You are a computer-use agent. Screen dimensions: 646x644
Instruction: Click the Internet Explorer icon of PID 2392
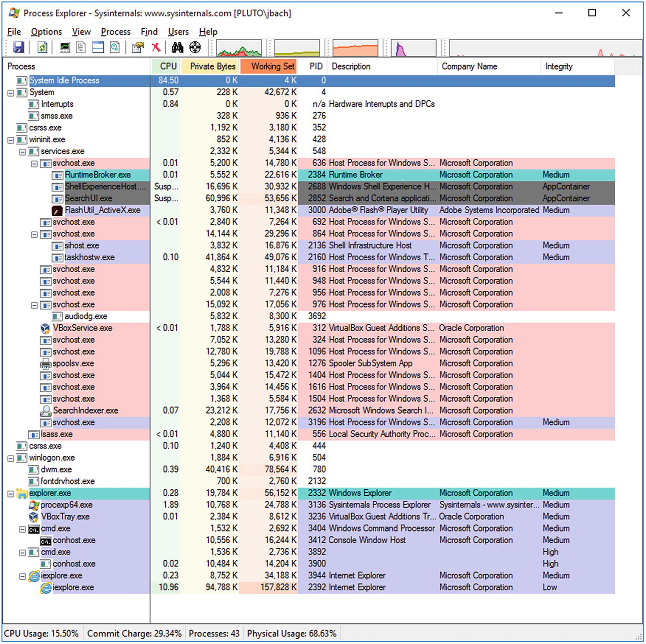(x=45, y=588)
